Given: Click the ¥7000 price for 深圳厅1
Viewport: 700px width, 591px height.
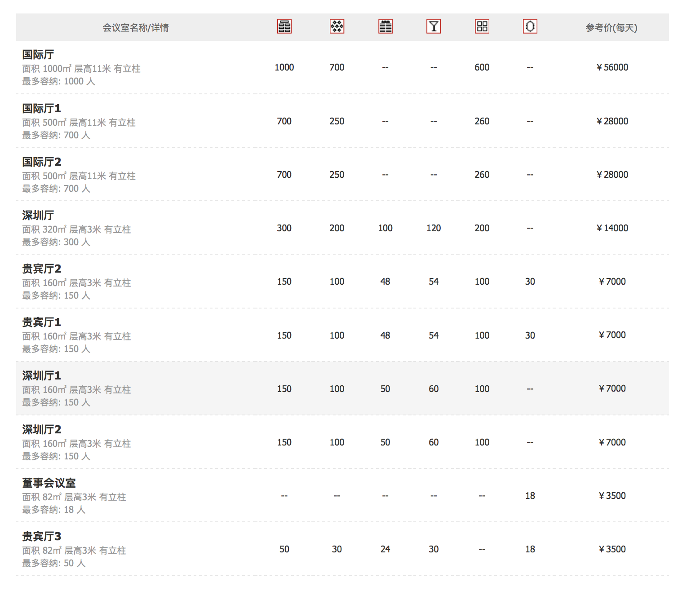Looking at the screenshot, I should 612,388.
